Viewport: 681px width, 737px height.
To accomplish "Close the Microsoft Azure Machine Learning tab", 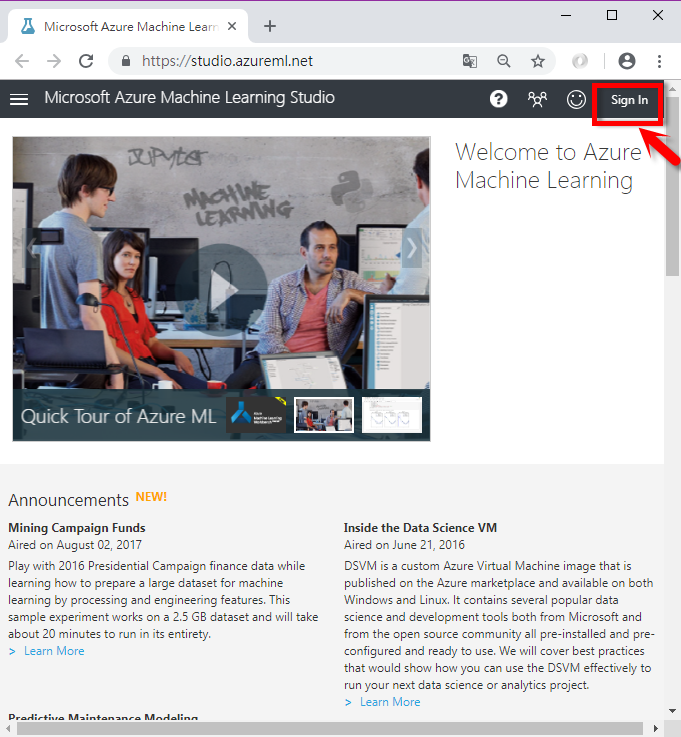I will 232,26.
